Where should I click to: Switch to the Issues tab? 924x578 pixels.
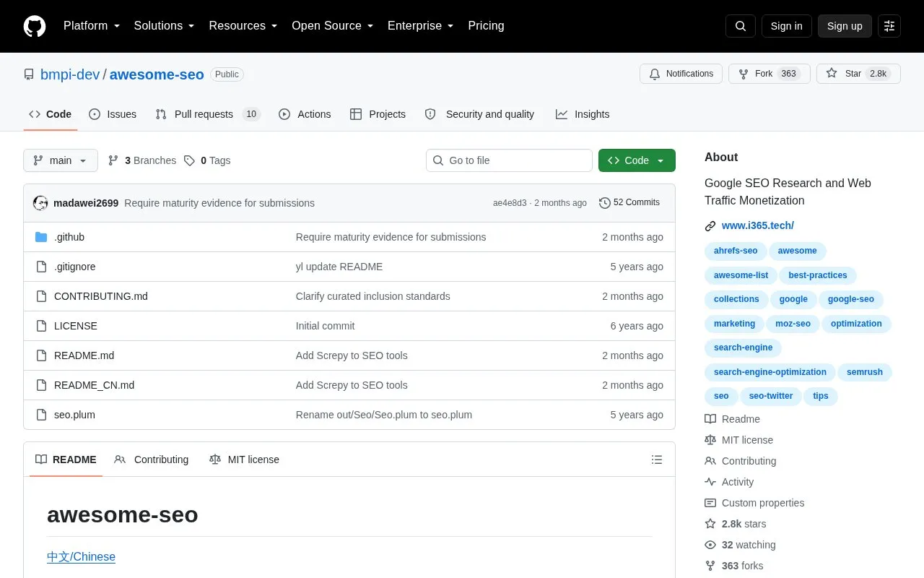pos(113,114)
